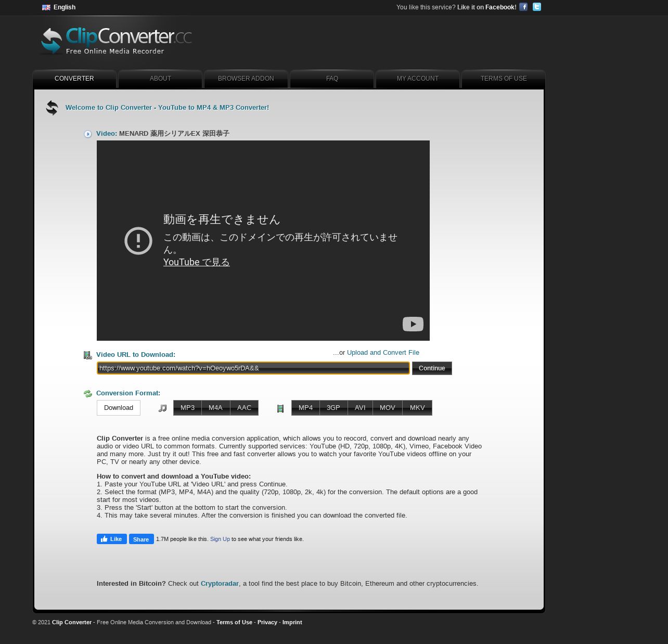Click the music note audio formats icon

pos(163,408)
